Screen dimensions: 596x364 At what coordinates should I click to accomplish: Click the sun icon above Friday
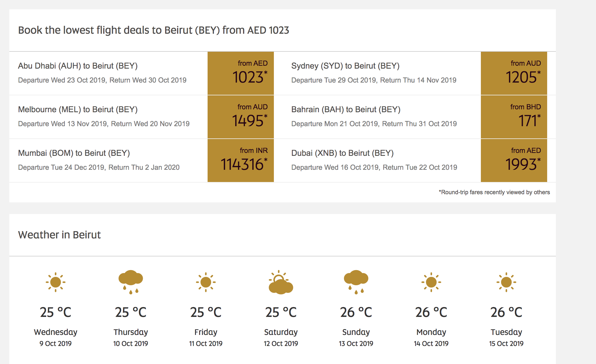pyautogui.click(x=206, y=282)
